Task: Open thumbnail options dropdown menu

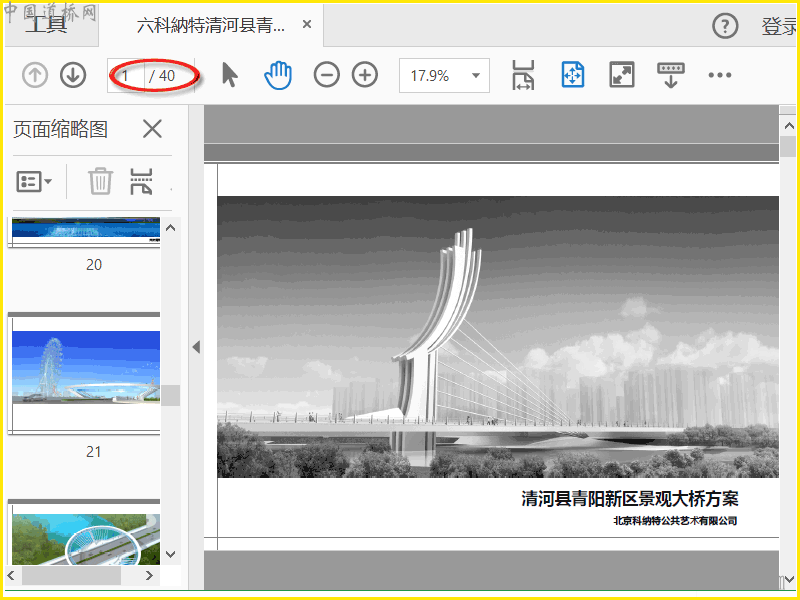Action: [34, 181]
